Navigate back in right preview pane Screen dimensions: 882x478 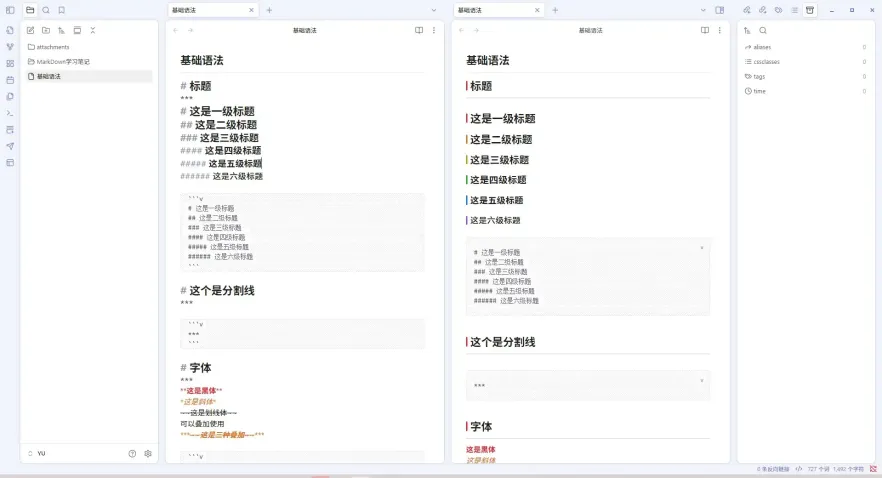point(462,30)
